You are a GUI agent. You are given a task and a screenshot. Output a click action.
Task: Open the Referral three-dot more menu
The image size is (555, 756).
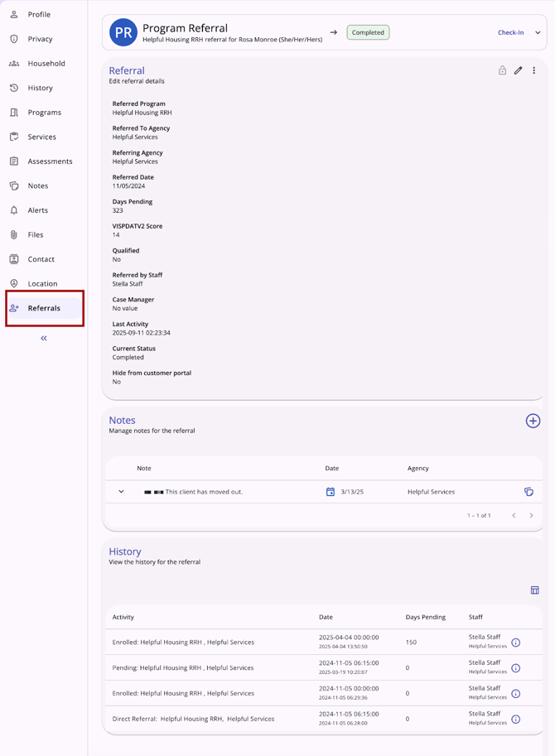(533, 71)
